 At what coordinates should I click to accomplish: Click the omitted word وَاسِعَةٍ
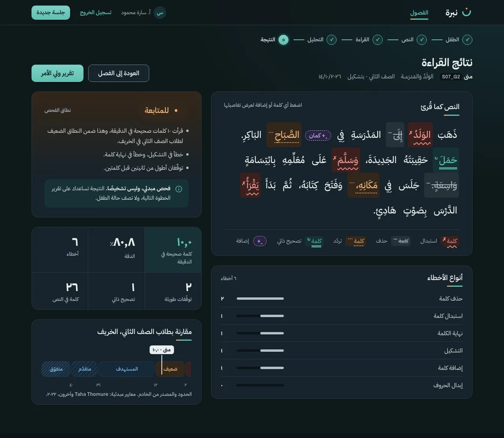442,185
